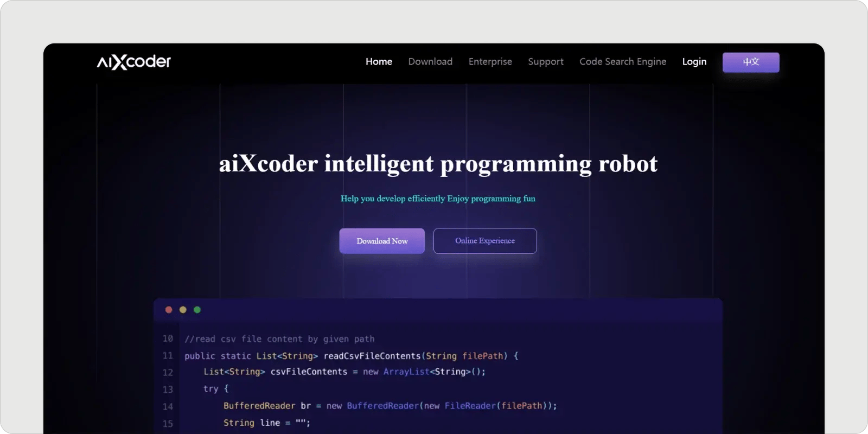868x434 pixels.
Task: Go to the Download nav item
Action: (430, 62)
